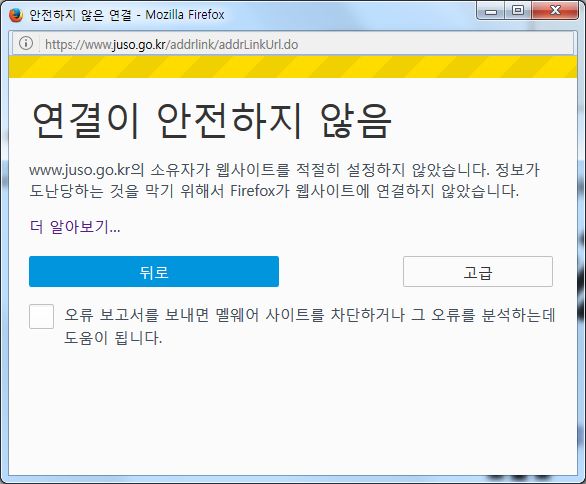Click the addrLinkUrl.do path in the URL

point(258,44)
